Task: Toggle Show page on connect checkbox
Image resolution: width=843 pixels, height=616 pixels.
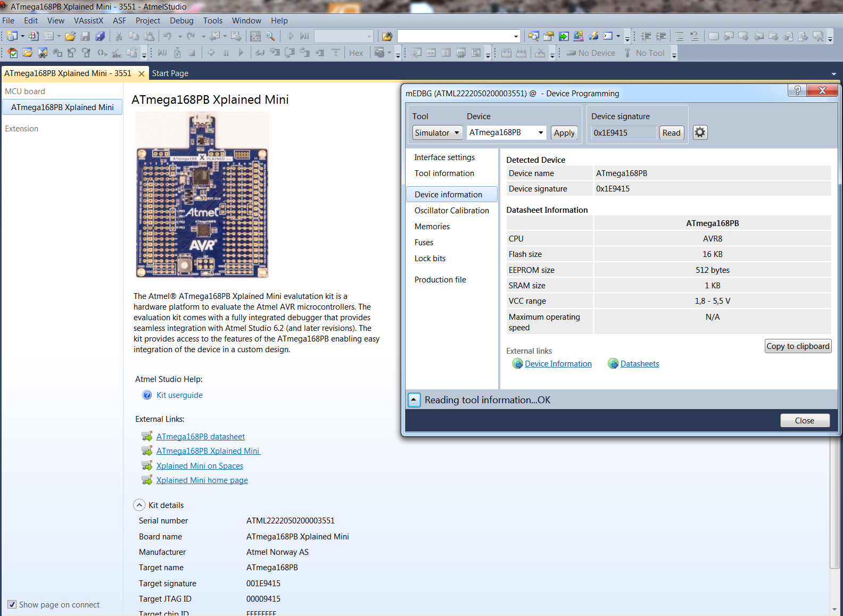Action: 12,605
